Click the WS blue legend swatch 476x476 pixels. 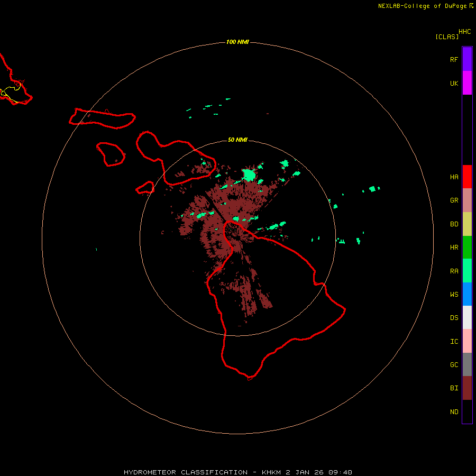pyautogui.click(x=467, y=294)
